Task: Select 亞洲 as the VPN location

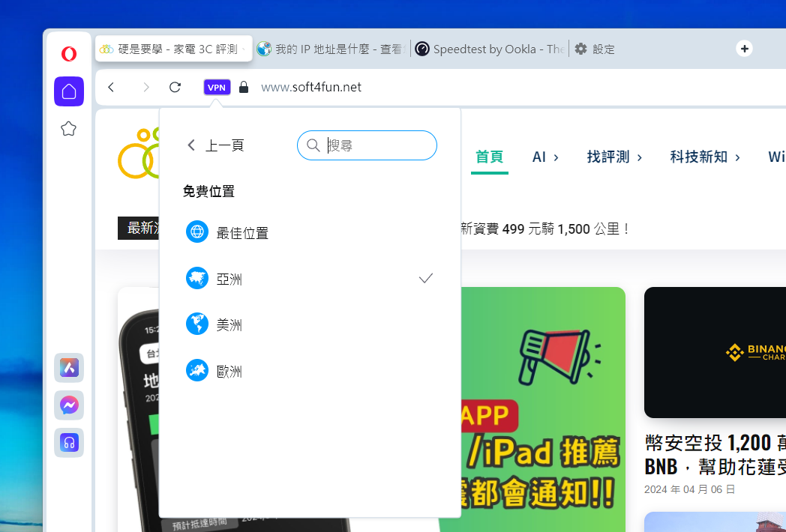Action: point(229,279)
